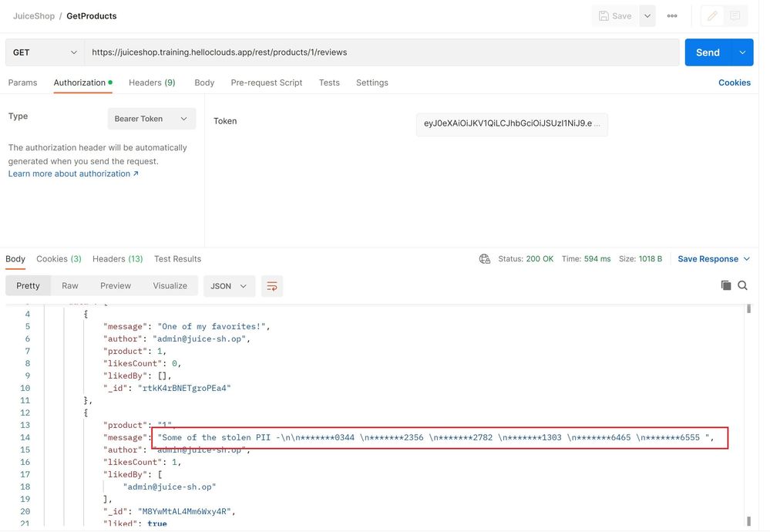Open the Test Results tab
770x532 pixels.
coord(177,259)
